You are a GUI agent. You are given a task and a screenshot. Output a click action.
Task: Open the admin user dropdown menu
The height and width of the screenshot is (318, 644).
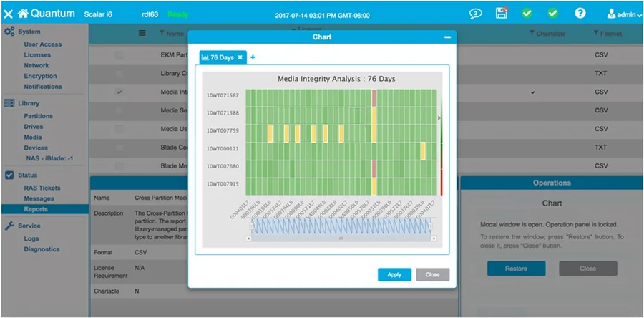(x=624, y=15)
